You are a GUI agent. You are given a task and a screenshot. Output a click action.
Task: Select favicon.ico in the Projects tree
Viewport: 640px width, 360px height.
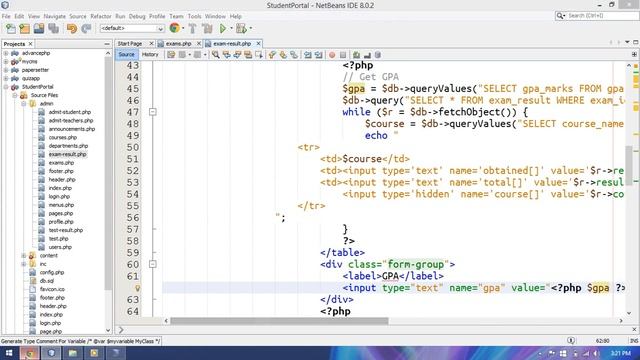point(52,289)
